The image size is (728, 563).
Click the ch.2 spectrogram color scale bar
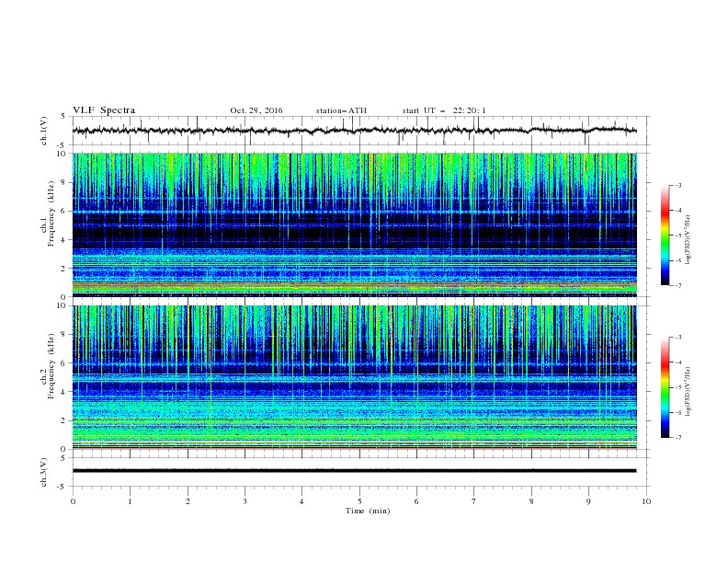coord(665,387)
